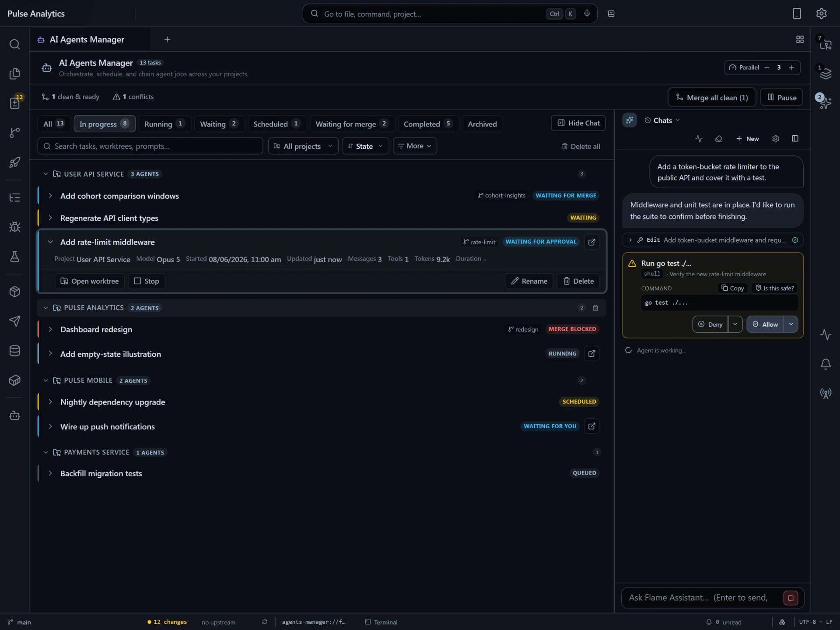Clear chat with eraser icon
This screenshot has width=840, height=630.
[718, 138]
